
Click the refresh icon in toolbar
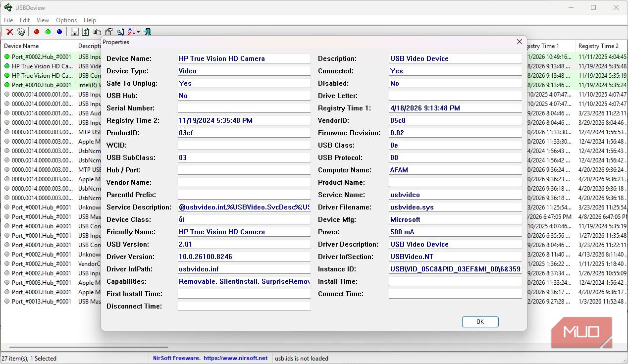click(x=86, y=32)
